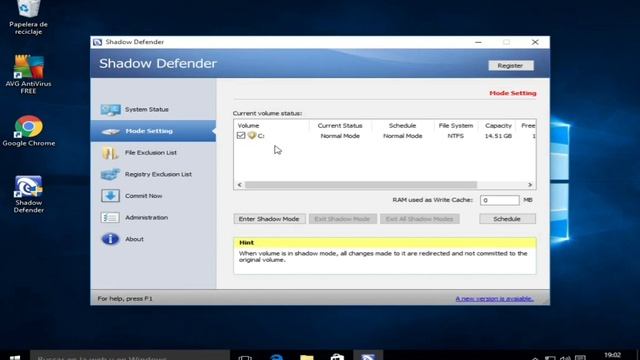Click Enter Shadow Mode button
Image resolution: width=640 pixels, height=360 pixels.
tap(269, 219)
